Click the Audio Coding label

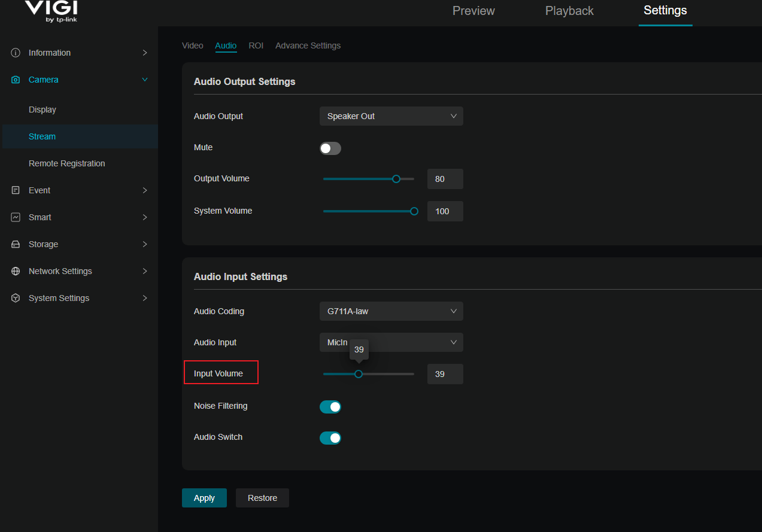click(219, 311)
